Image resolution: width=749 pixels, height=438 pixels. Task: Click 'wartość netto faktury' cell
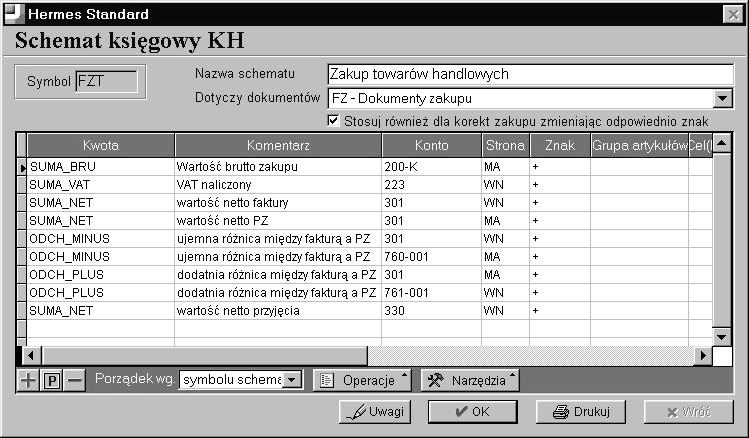click(x=278, y=203)
